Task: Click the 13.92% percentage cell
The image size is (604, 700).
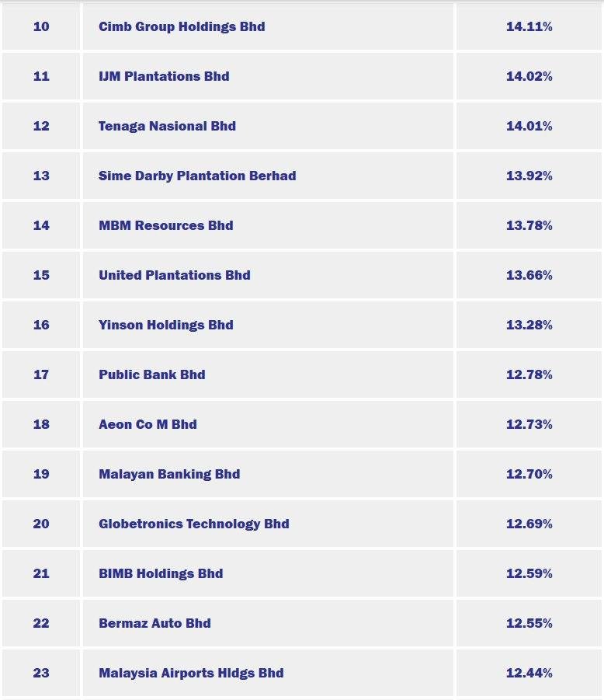Action: click(x=529, y=176)
